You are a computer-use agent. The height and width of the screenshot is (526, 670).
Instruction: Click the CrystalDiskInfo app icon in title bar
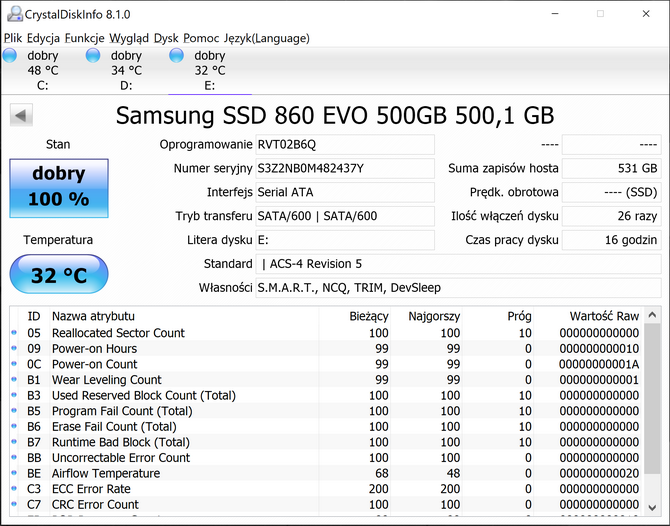(15, 14)
